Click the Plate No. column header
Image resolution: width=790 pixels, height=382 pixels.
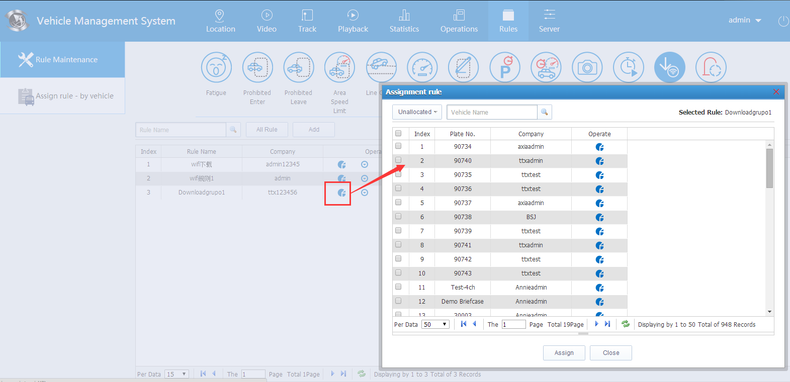tap(463, 134)
